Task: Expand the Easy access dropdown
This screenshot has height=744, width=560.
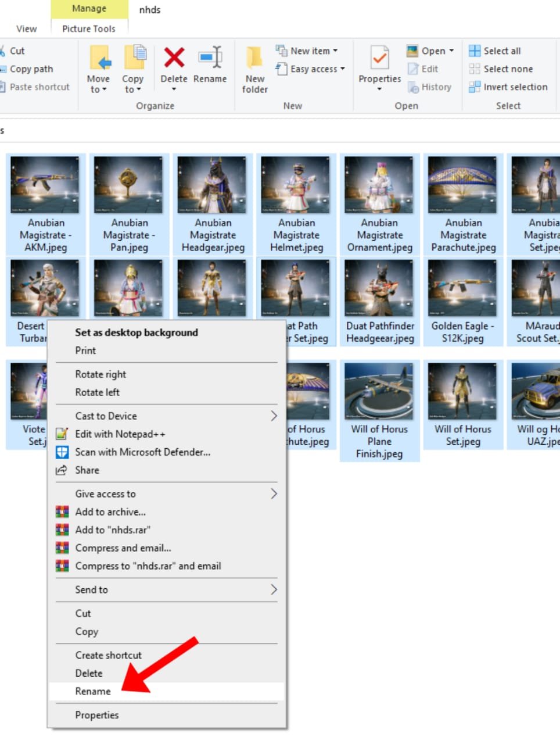Action: [x=310, y=69]
